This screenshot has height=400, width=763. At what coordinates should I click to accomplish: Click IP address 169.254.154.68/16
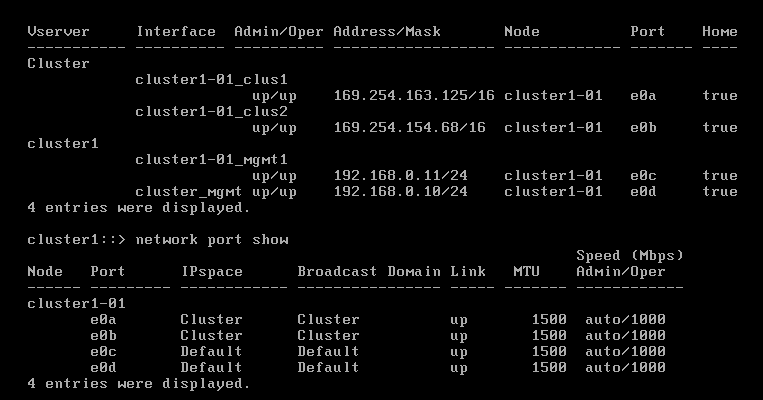(409, 128)
